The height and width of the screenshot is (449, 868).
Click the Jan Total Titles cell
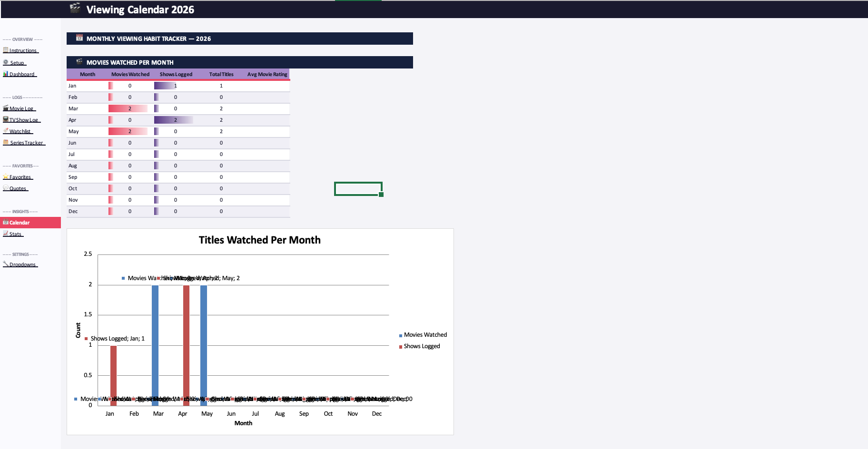pyautogui.click(x=221, y=86)
